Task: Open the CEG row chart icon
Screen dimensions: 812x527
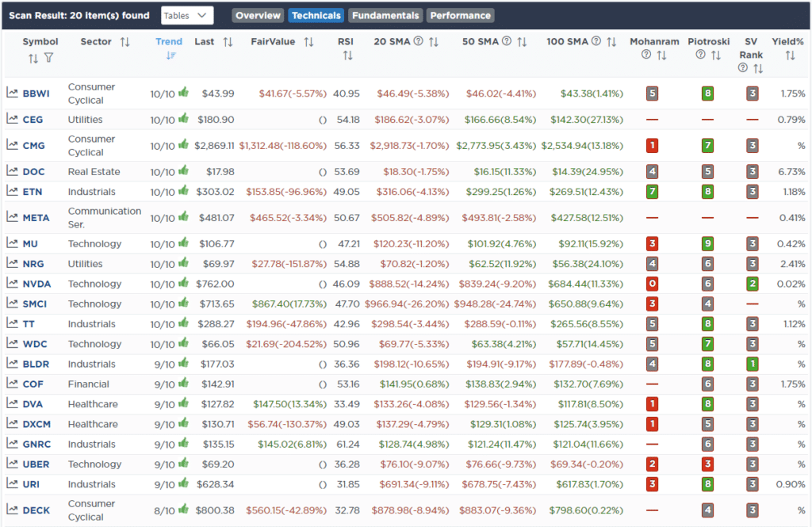Action: click(x=12, y=119)
